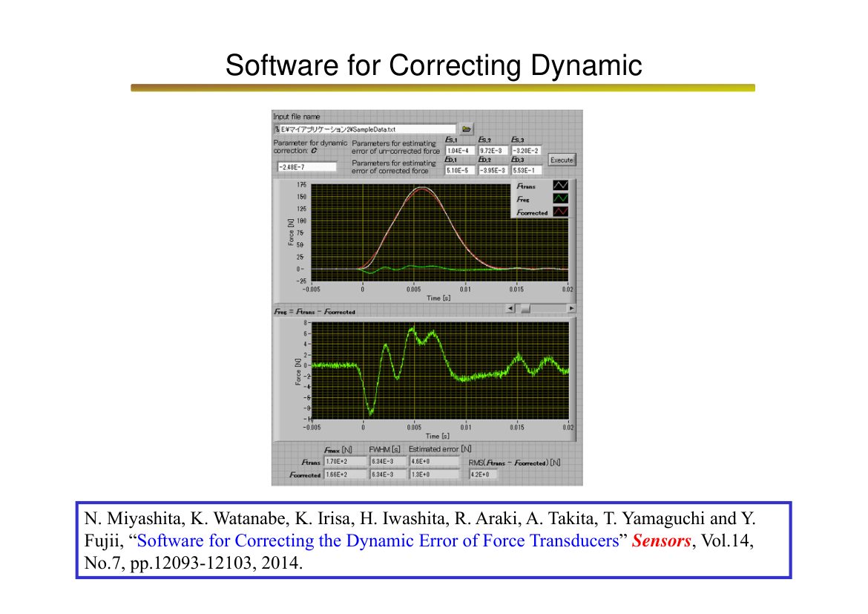Click the graph scrollbar left arrow

coord(510,309)
